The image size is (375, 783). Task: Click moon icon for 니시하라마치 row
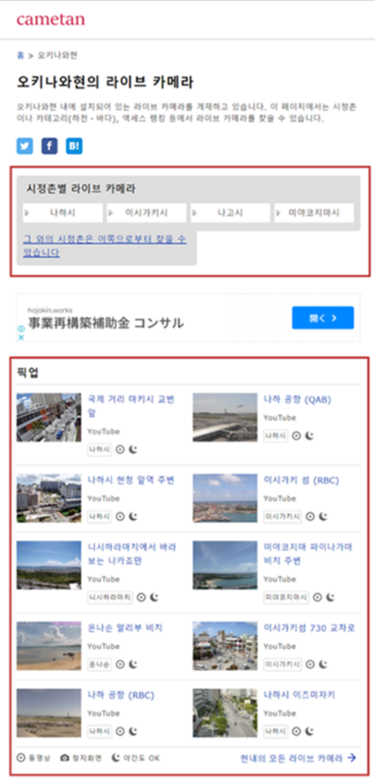pyautogui.click(x=154, y=597)
